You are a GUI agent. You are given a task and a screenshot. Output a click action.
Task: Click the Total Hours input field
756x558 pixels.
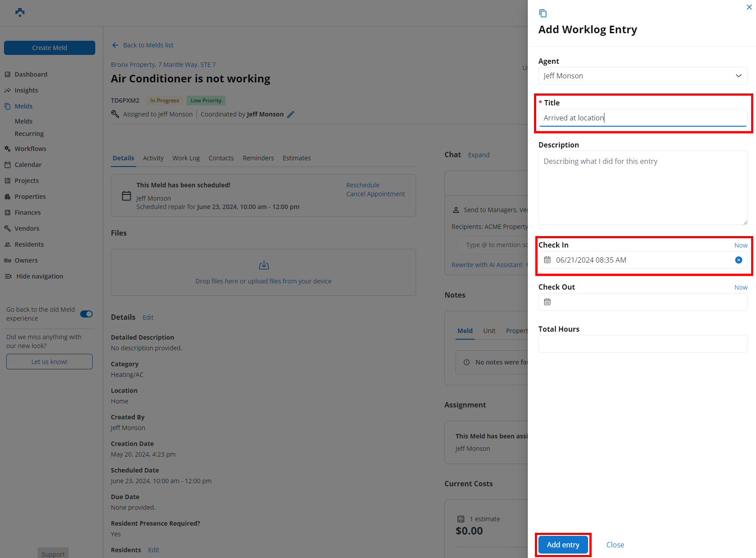pyautogui.click(x=643, y=344)
